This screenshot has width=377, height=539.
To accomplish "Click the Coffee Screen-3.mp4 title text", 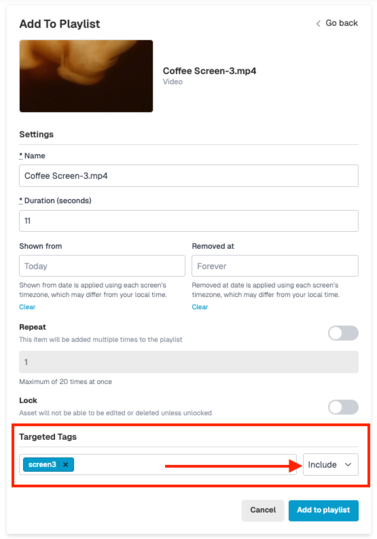I will [209, 71].
